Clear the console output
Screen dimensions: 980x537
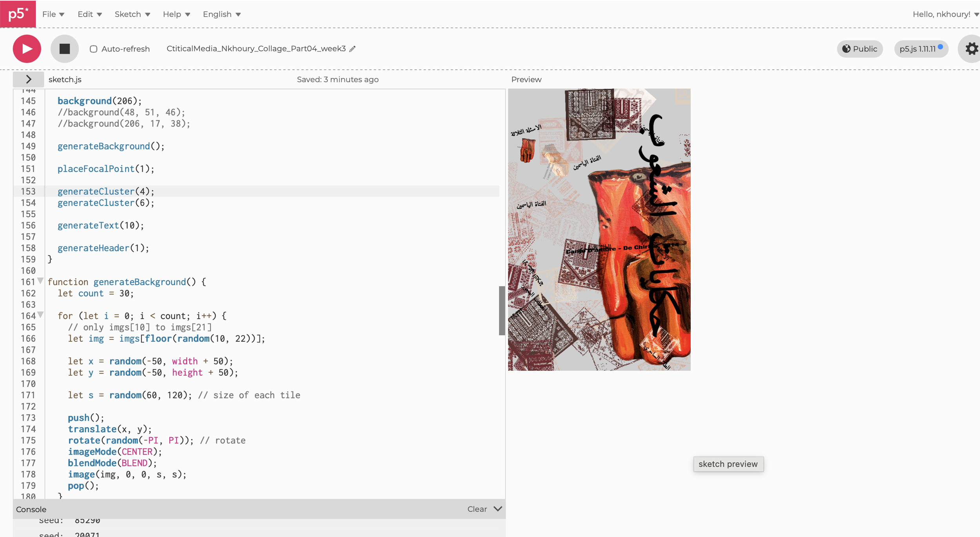[477, 509]
